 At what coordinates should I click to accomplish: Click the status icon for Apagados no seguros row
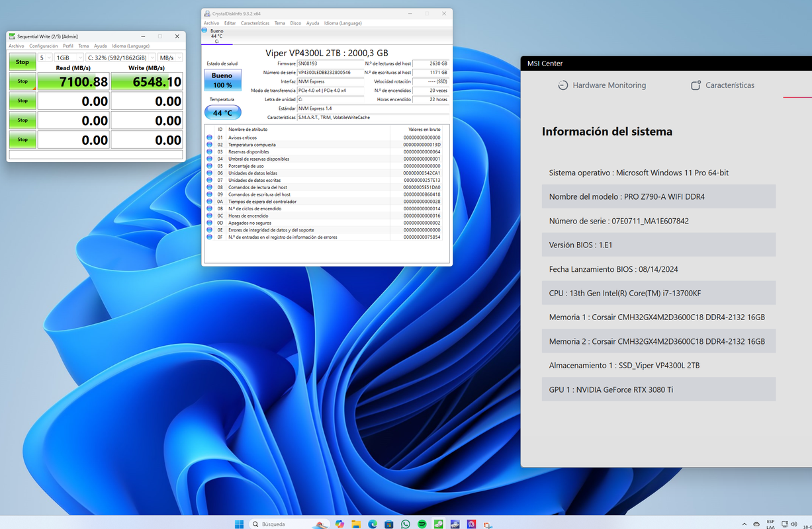(x=210, y=223)
